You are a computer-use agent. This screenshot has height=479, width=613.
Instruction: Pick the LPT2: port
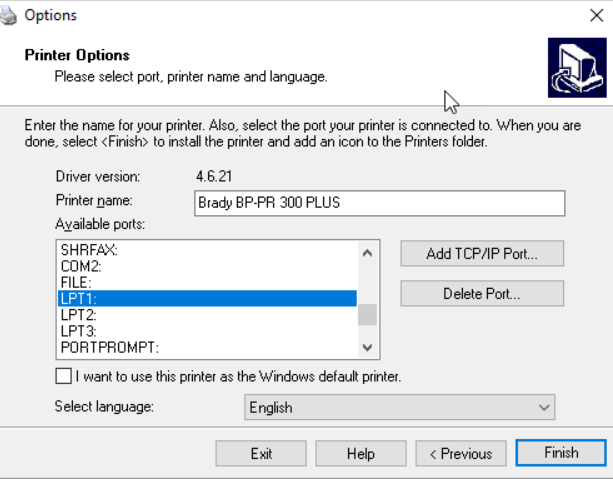point(78,315)
